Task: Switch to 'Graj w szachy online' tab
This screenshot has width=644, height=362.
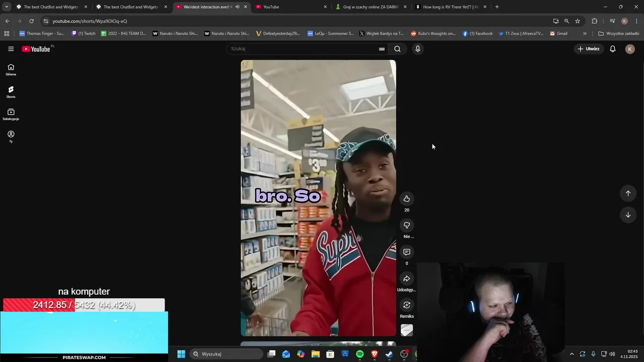Action: (x=371, y=7)
